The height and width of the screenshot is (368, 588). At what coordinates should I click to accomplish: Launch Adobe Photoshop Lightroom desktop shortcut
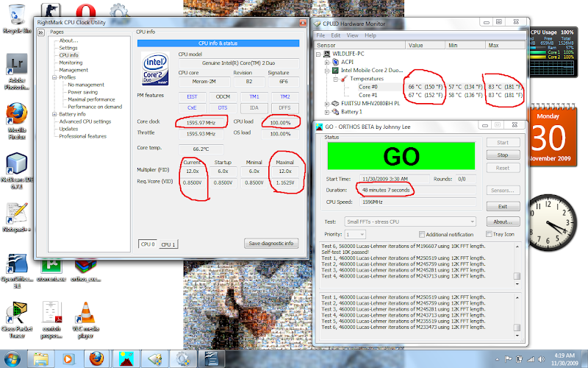(16, 71)
